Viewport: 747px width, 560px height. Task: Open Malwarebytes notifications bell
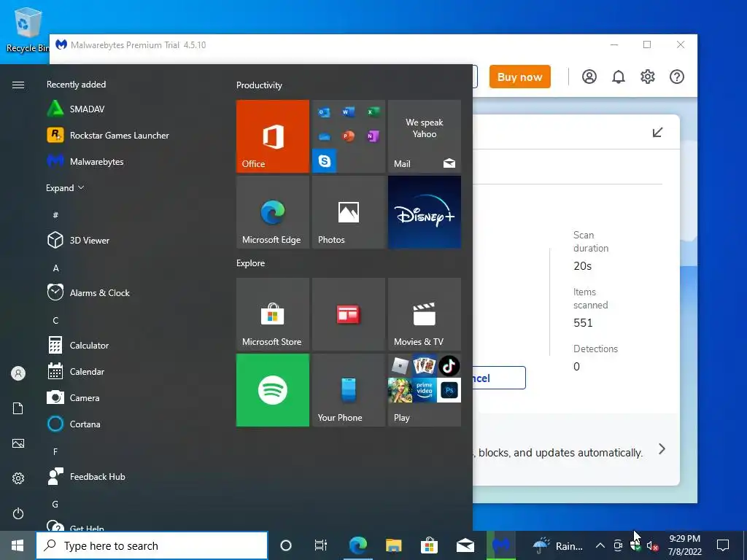coord(619,77)
